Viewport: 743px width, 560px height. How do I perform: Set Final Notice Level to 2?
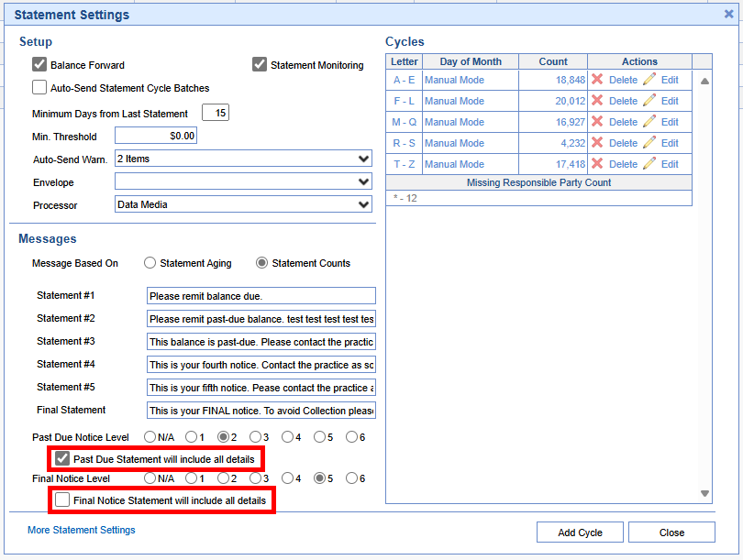(223, 478)
